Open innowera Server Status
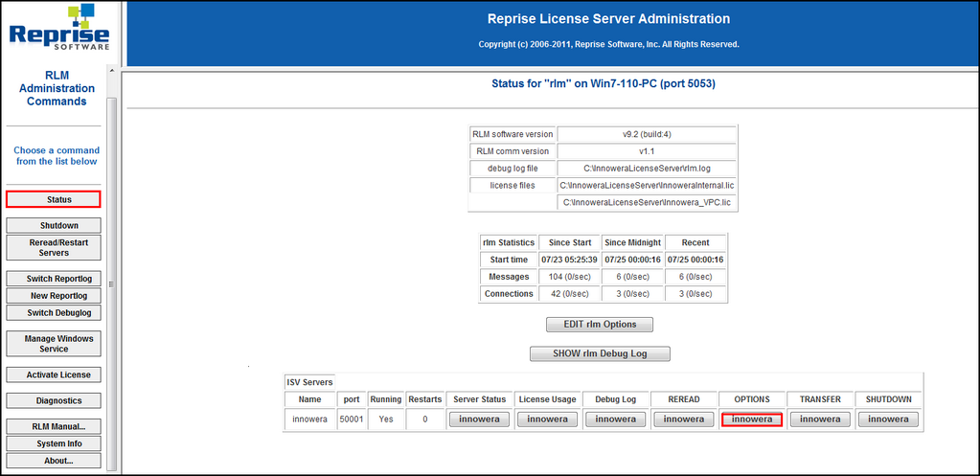The image size is (980, 476). [479, 419]
